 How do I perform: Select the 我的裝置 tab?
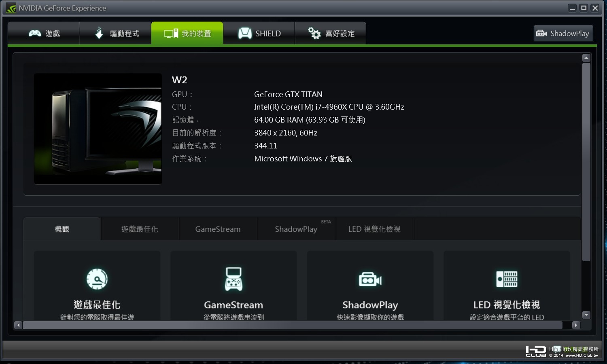187,33
